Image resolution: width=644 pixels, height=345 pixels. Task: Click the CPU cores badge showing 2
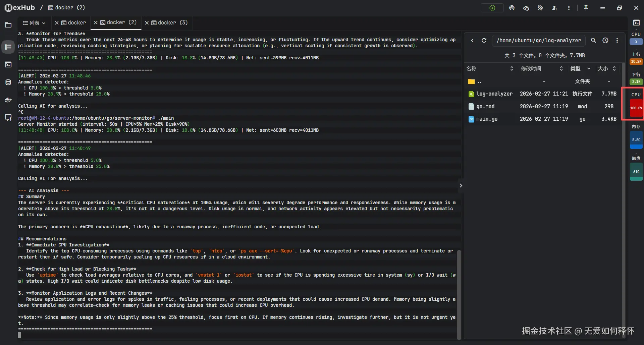(636, 42)
